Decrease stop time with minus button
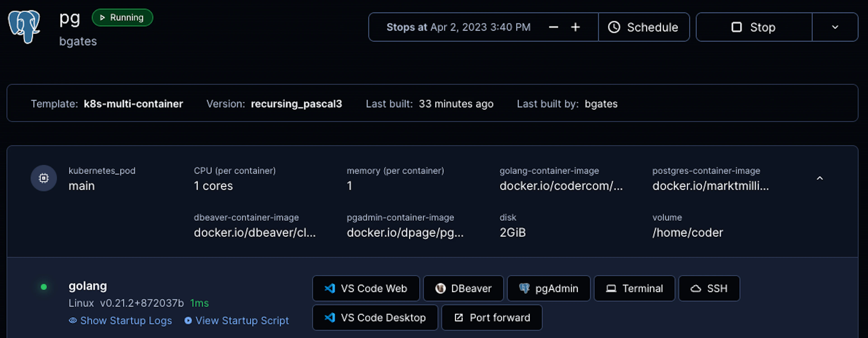Image resolution: width=868 pixels, height=338 pixels. 553,27
